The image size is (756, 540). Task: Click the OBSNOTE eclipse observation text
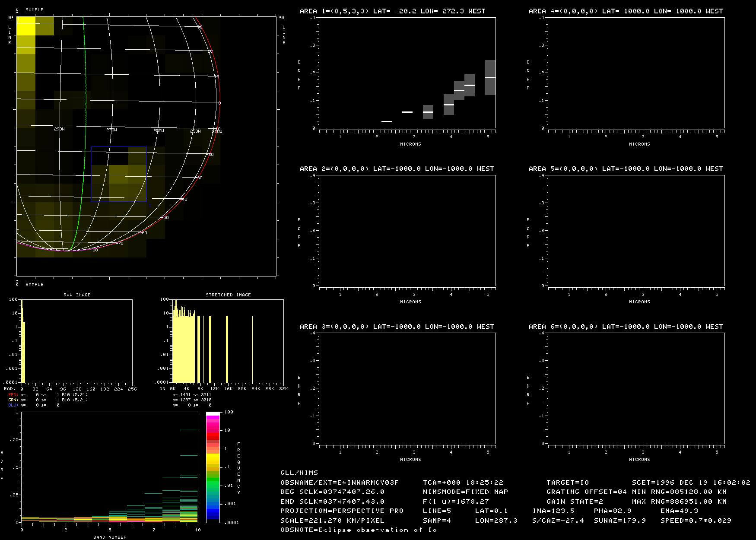point(358,530)
